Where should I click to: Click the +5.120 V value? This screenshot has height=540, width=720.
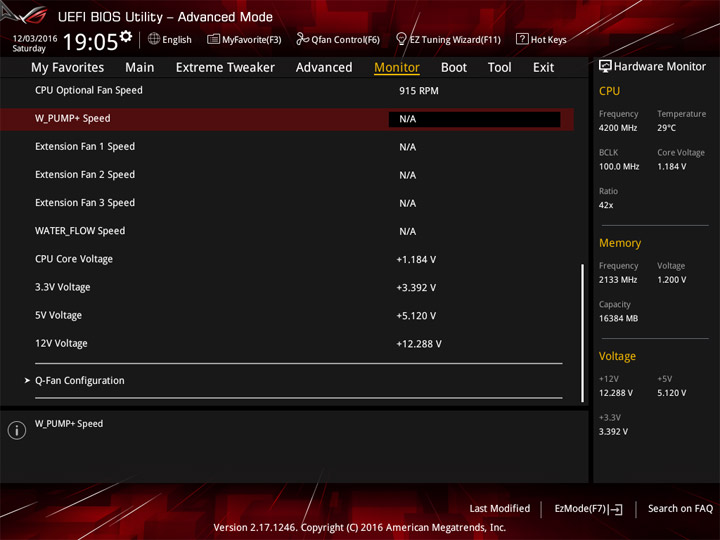[416, 316]
